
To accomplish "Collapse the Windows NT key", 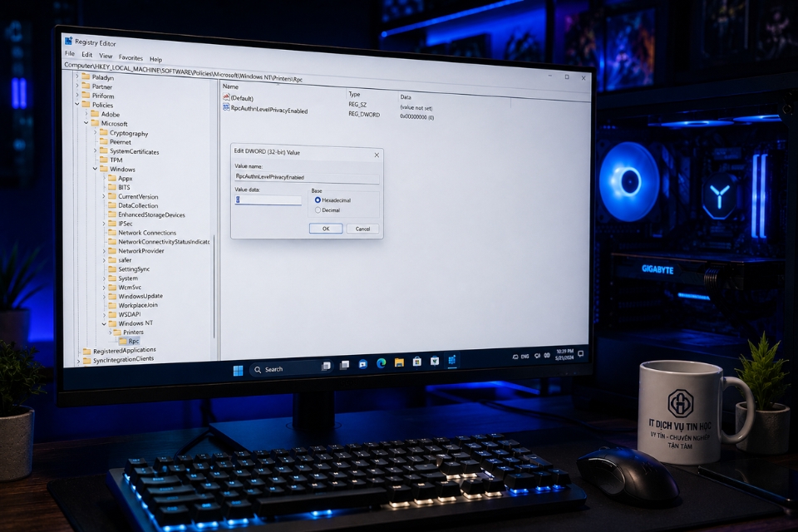I will (104, 323).
